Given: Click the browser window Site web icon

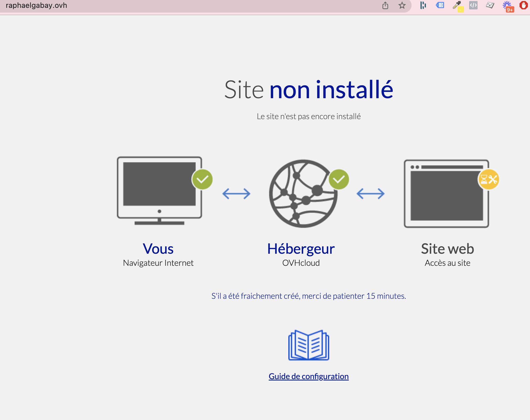Looking at the screenshot, I should click(446, 194).
